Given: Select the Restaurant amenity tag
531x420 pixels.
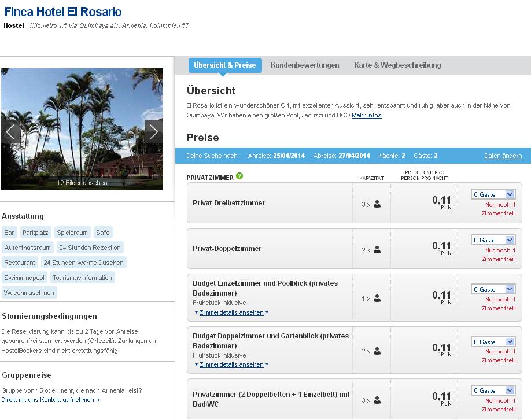Looking at the screenshot, I should click(x=20, y=263).
